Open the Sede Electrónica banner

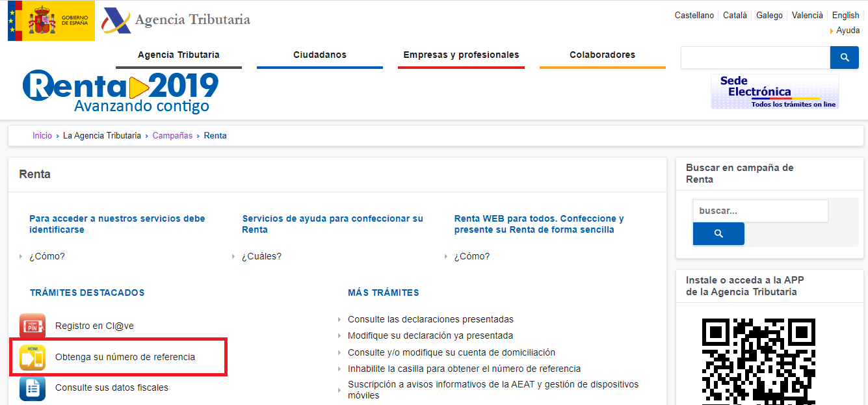[x=774, y=91]
